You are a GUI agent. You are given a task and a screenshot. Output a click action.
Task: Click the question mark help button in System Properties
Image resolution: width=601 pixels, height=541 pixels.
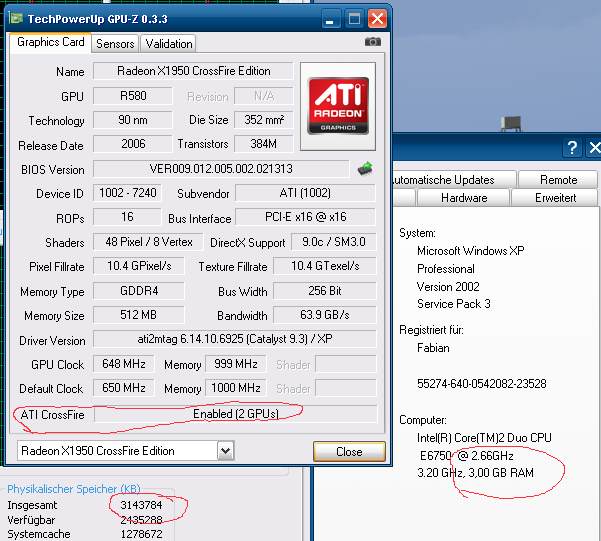tap(572, 148)
